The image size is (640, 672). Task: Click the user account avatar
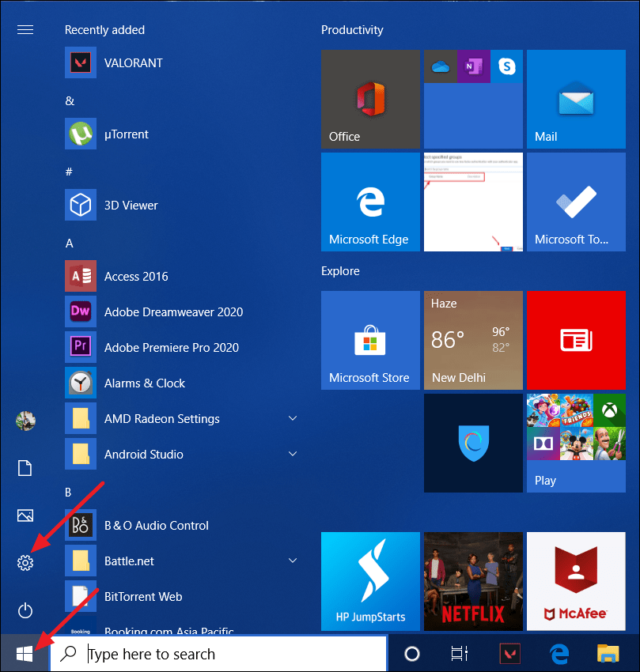click(25, 421)
